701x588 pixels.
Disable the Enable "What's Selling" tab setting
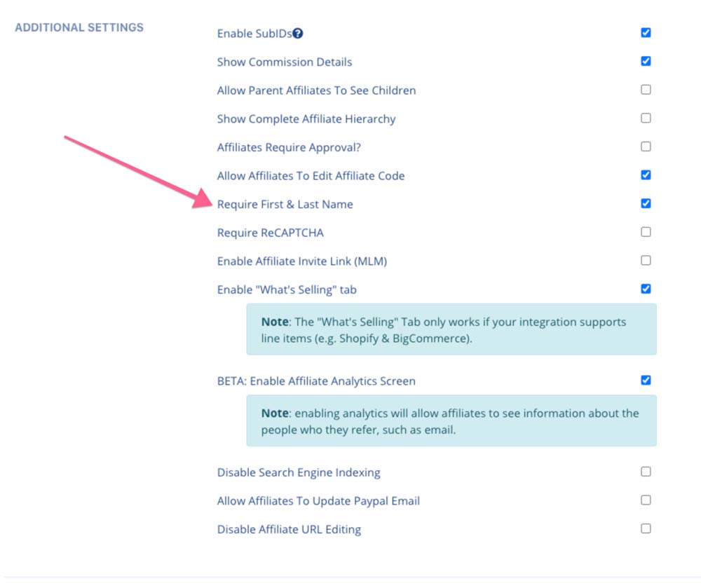[x=646, y=288]
